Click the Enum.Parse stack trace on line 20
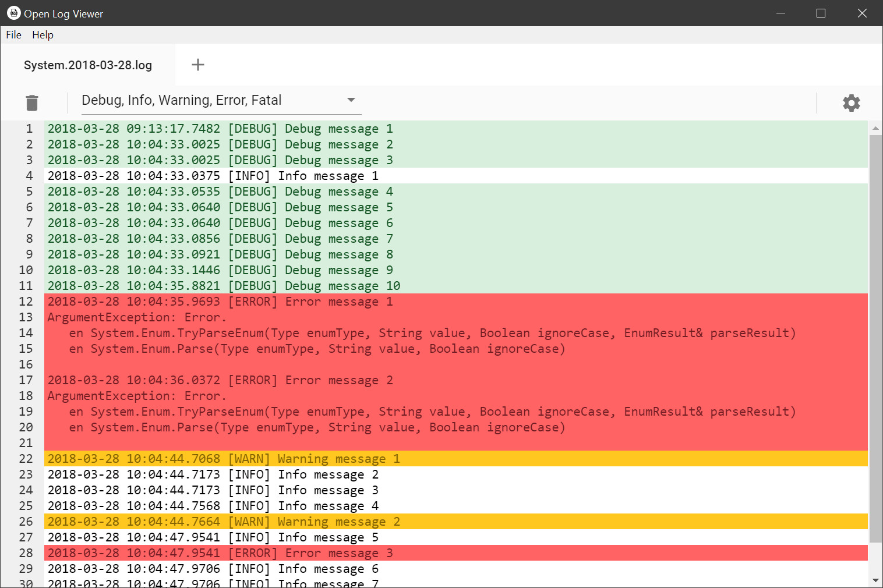The width and height of the screenshot is (883, 588). (317, 427)
